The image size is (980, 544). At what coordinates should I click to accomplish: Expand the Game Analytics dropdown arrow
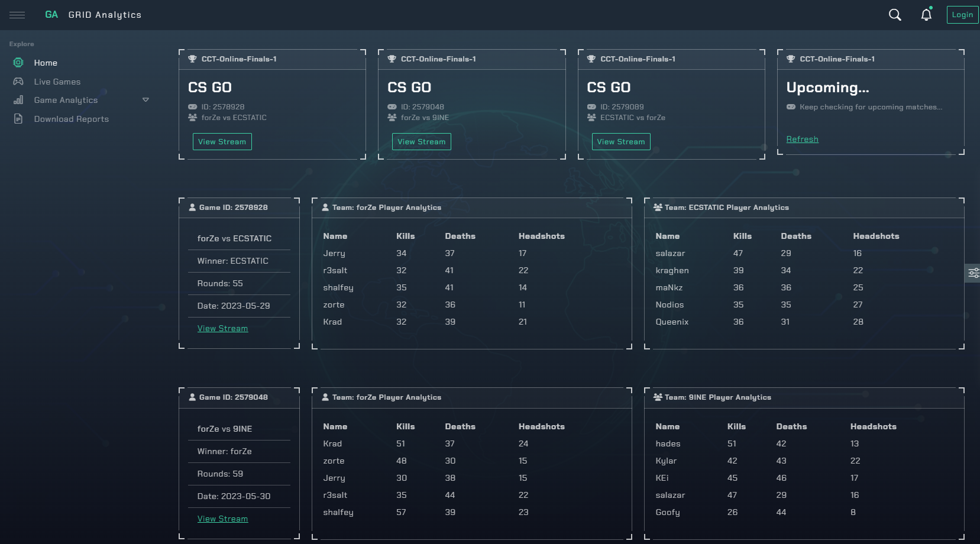point(145,100)
